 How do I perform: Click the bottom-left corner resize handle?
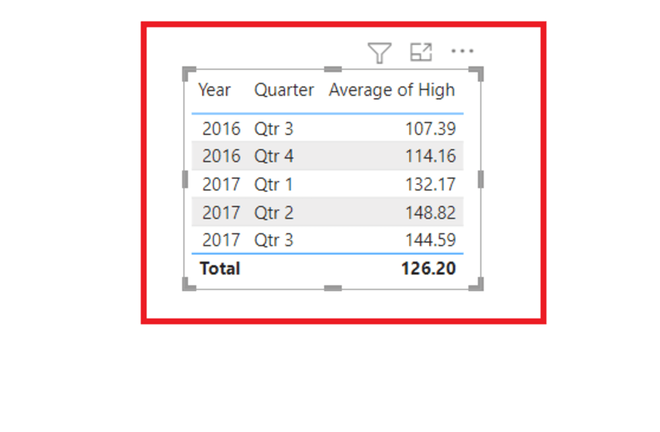click(189, 284)
